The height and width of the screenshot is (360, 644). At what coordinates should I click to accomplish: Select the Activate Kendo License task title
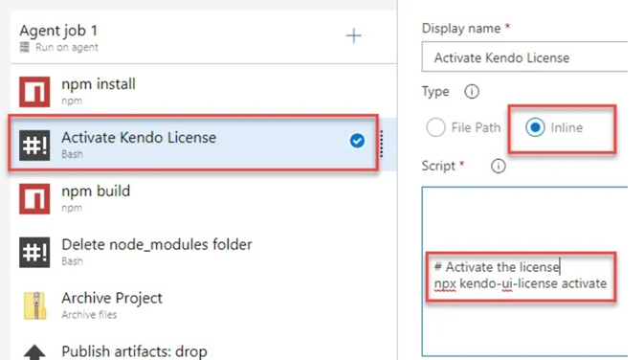click(x=139, y=138)
